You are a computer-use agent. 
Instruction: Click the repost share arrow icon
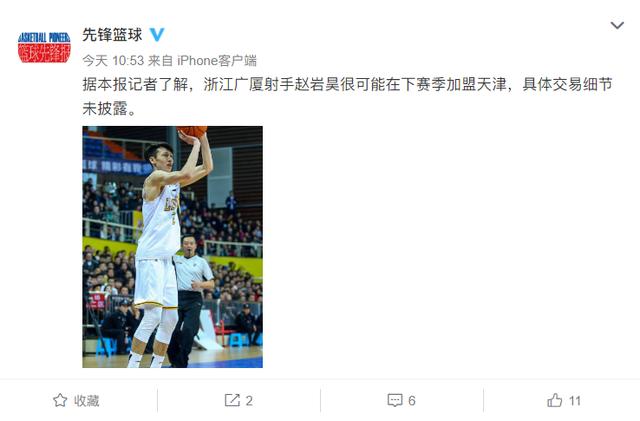pos(232,400)
